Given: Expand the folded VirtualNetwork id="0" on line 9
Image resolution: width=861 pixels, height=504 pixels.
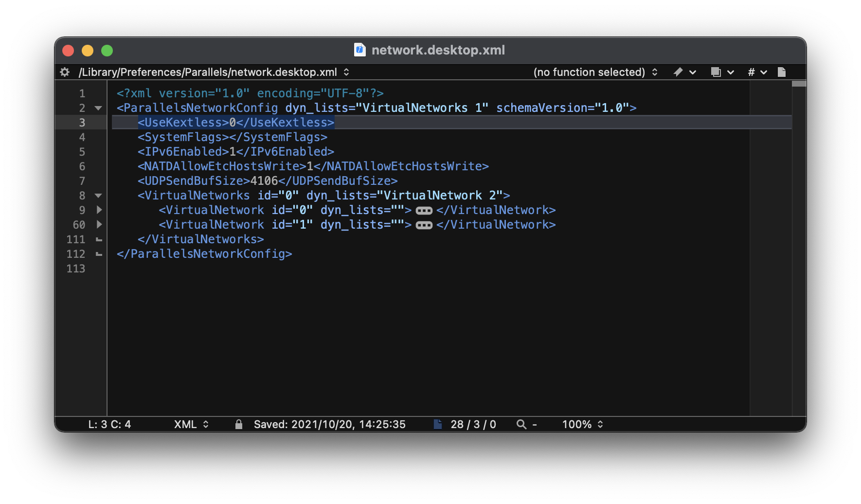Looking at the screenshot, I should (x=99, y=210).
